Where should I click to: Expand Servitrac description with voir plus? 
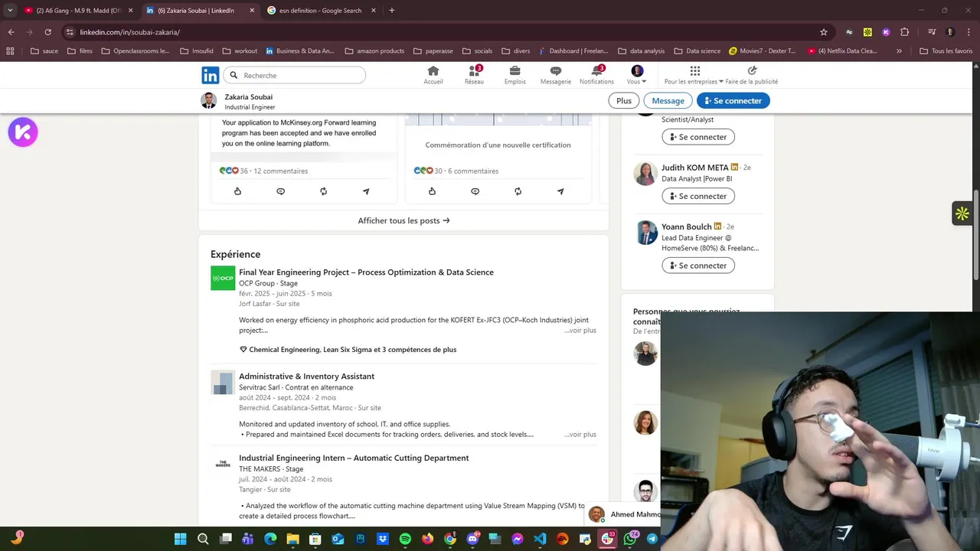click(x=580, y=435)
